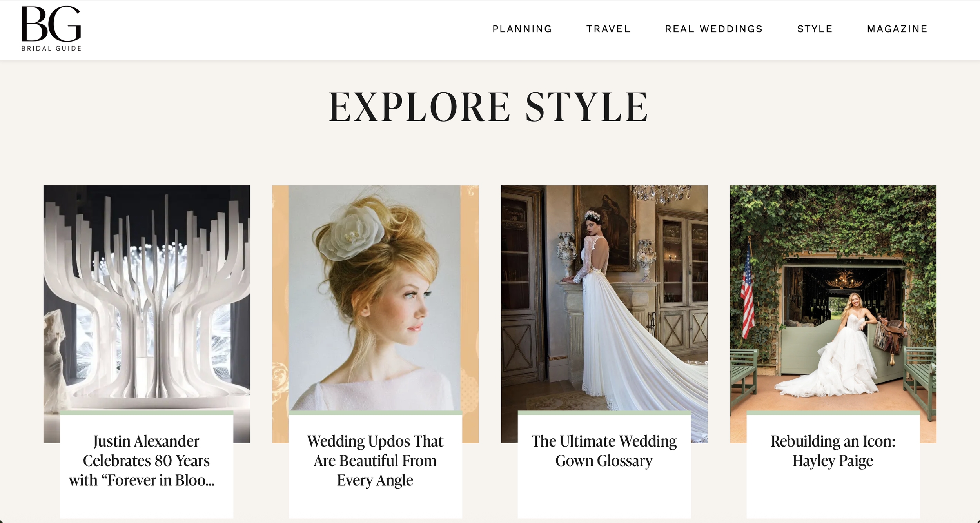
Task: Open The Ultimate Wedding Gown Glossary
Action: click(604, 451)
